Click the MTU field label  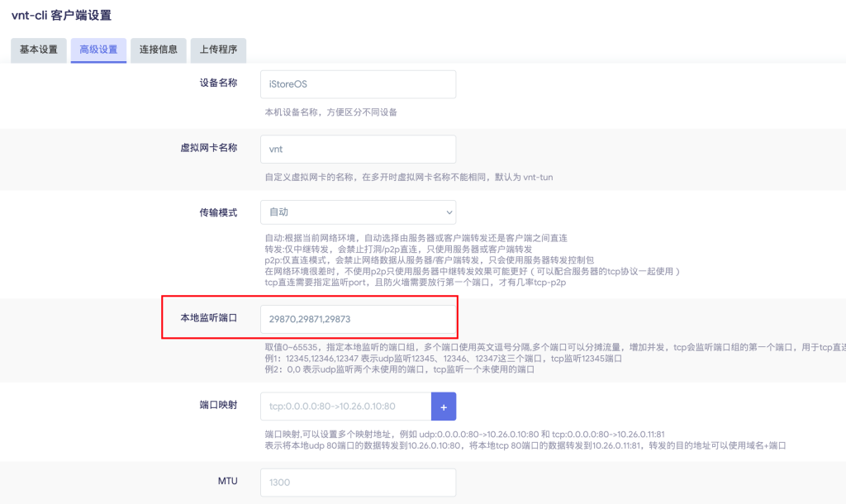tap(227, 481)
